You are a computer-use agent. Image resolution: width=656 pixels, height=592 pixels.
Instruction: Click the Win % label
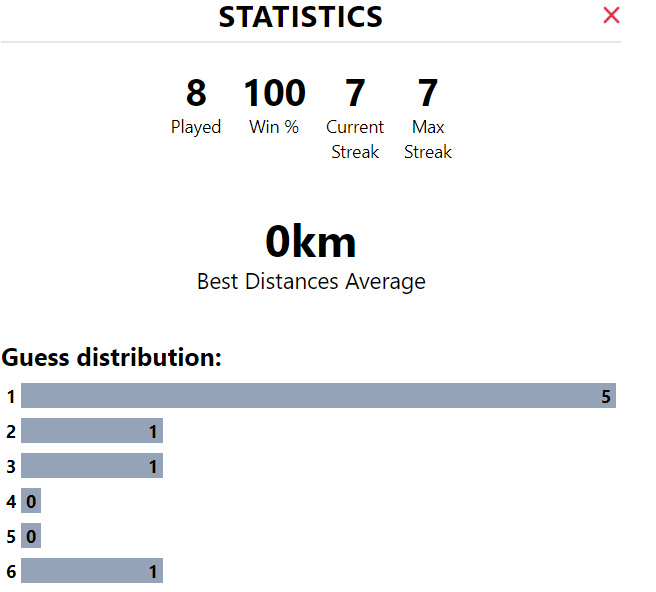click(274, 127)
